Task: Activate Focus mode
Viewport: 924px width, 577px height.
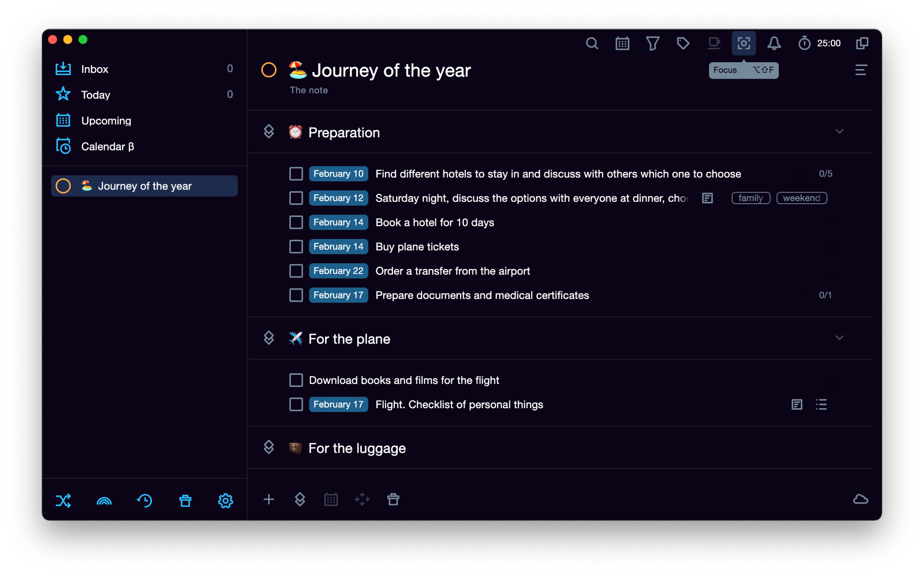Action: click(744, 43)
